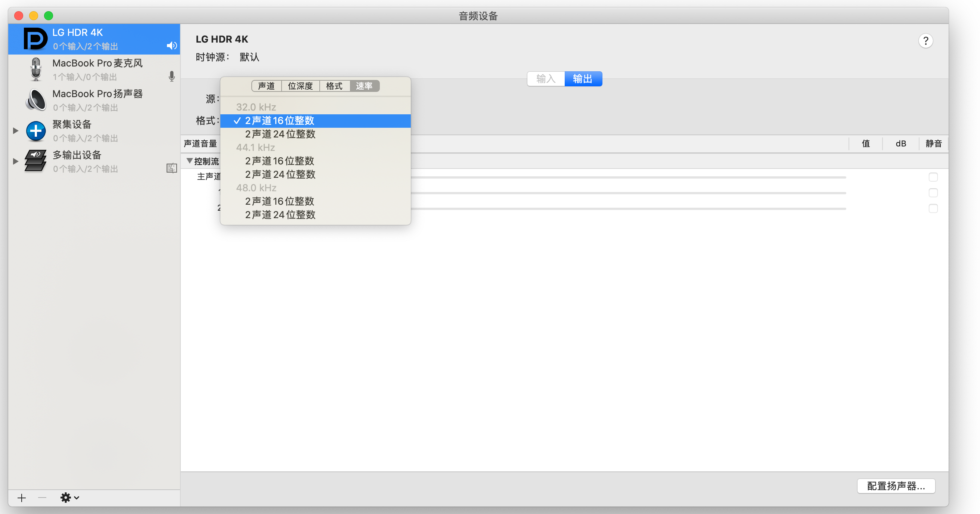The image size is (980, 514).
Task: Expand the 多输出设备 disclosure triangle
Action: pyautogui.click(x=16, y=161)
